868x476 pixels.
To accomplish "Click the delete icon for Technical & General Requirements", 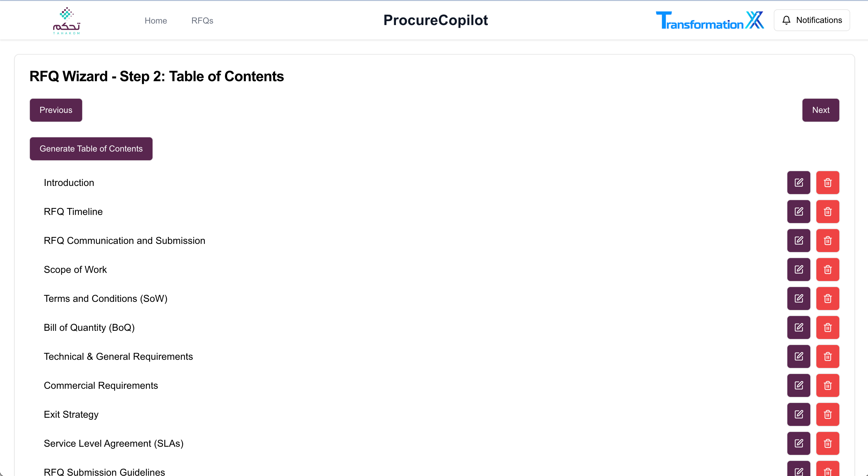I will (x=828, y=356).
